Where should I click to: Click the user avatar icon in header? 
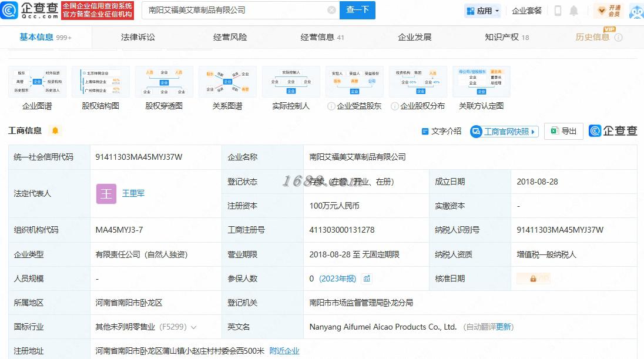coord(636,11)
